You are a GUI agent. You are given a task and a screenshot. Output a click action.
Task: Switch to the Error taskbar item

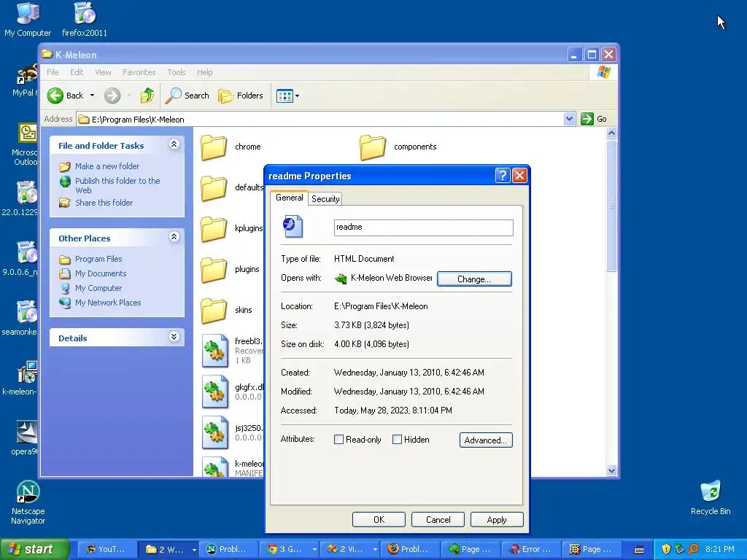[x=531, y=550]
